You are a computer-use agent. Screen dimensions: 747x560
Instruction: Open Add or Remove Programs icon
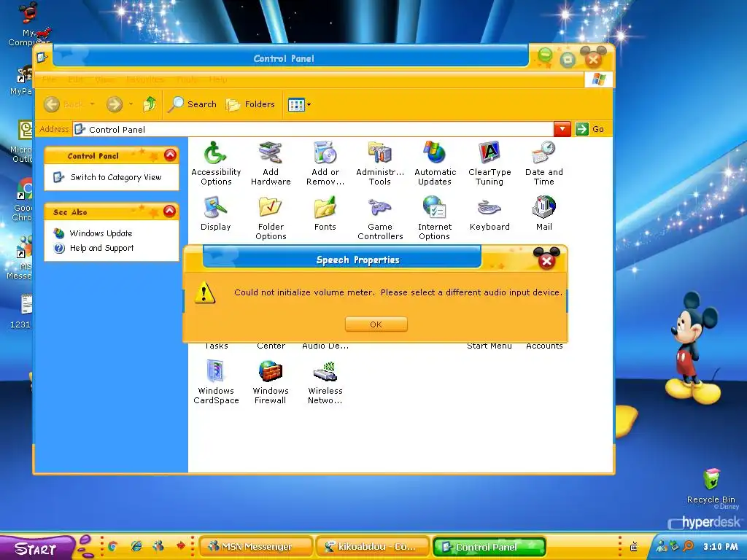[325, 163]
